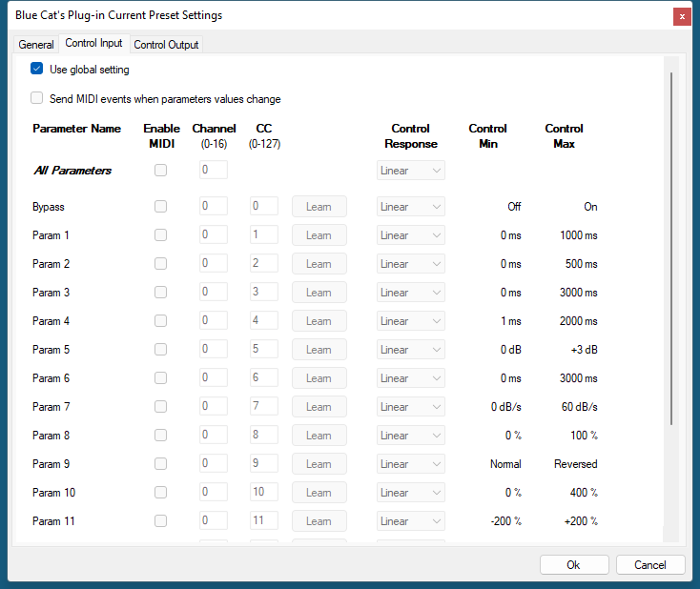700x589 pixels.
Task: Start Learn for Param 7
Action: pyautogui.click(x=319, y=407)
